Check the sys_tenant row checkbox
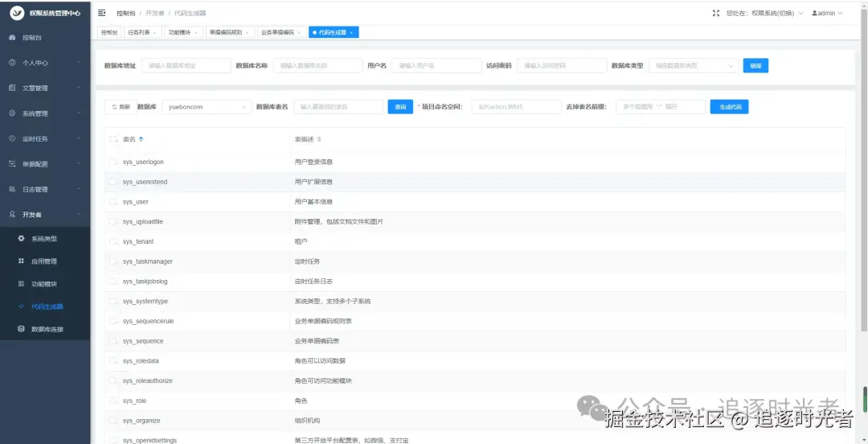 113,241
